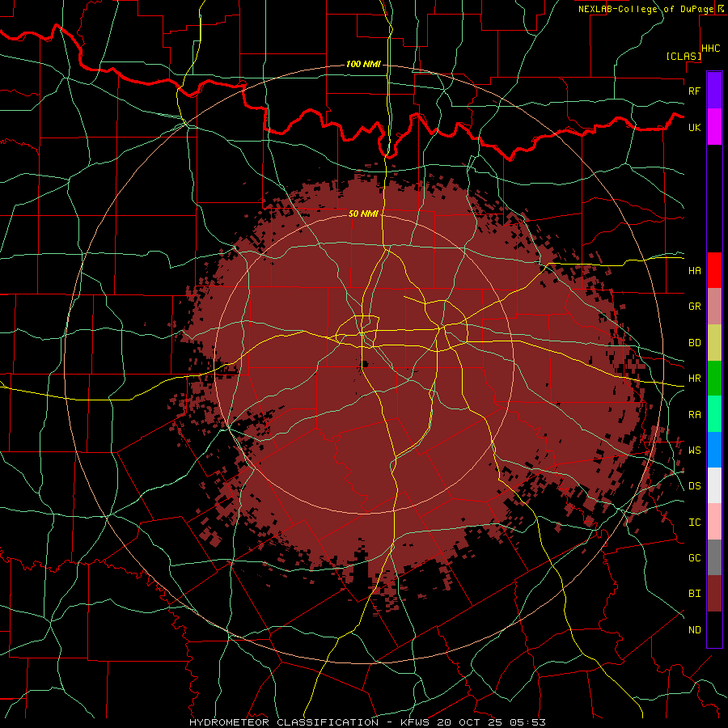Screen dimensions: 728x728
Task: Click the [CLAS] unit label
Action: click(x=684, y=56)
